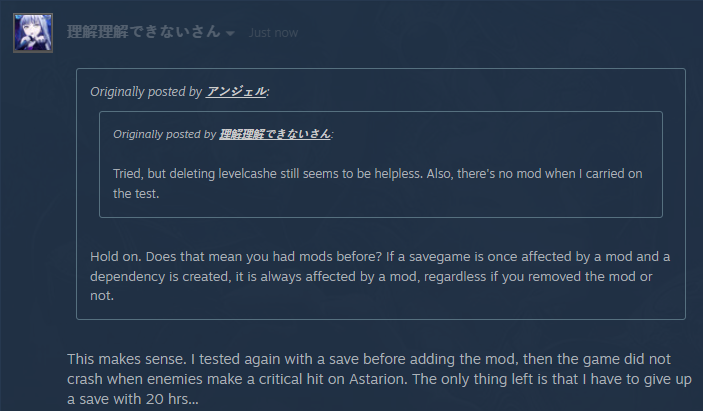Click the "the test." line in the nested quote
Screen dimensions: 703x411
136,194
